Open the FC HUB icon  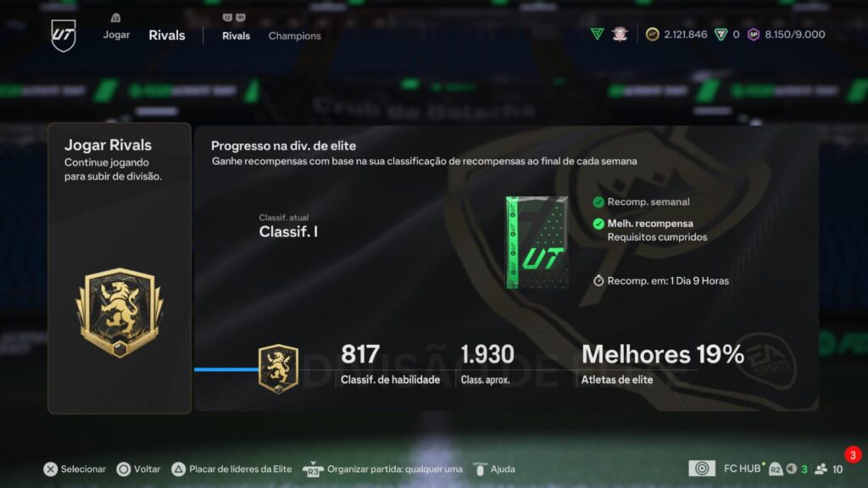(x=702, y=469)
